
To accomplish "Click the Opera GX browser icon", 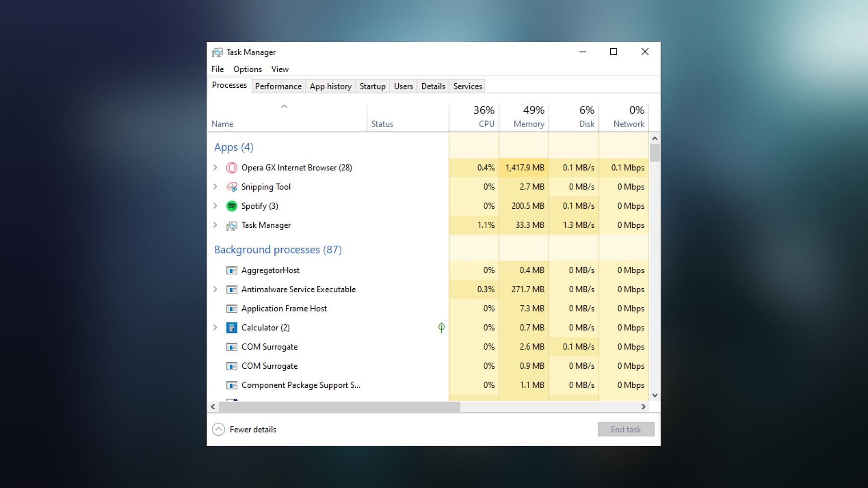I will click(x=231, y=168).
